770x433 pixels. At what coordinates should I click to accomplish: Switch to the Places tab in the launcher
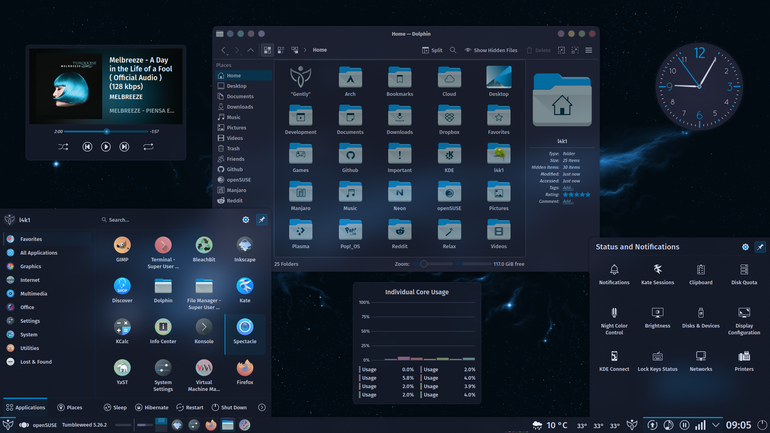70,407
